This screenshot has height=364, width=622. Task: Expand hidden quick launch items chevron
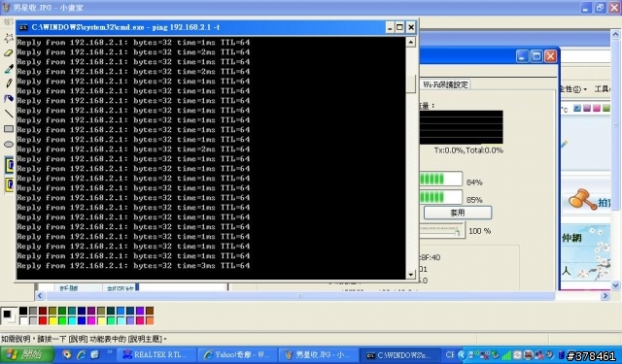click(x=110, y=352)
